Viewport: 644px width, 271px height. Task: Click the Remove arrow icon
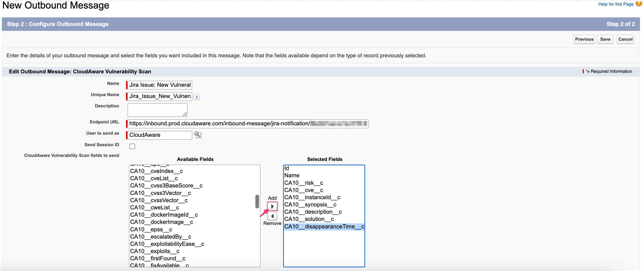(272, 216)
